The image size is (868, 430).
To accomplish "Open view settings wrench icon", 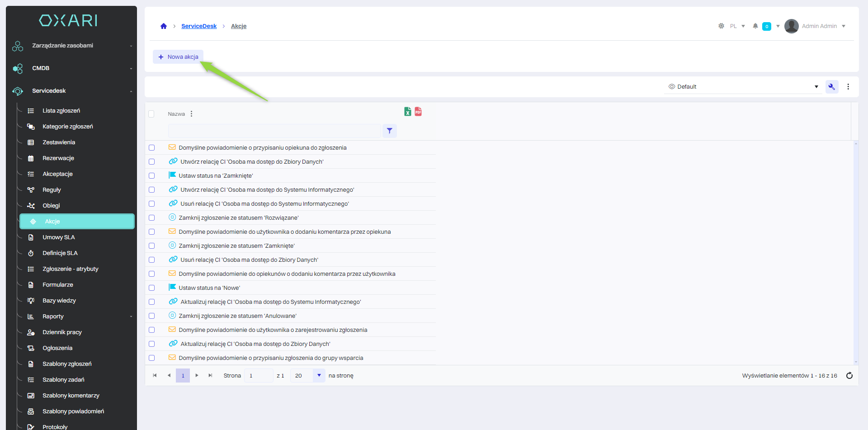I will pyautogui.click(x=831, y=87).
